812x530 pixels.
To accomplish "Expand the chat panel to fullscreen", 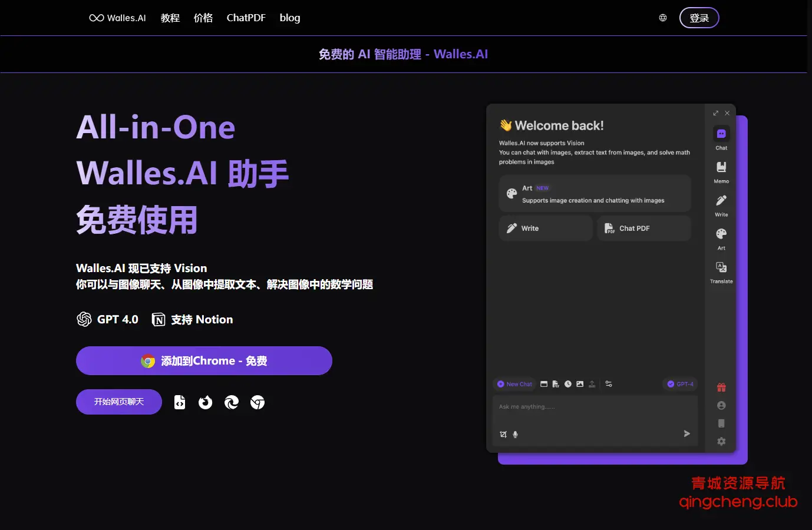I will [x=715, y=113].
